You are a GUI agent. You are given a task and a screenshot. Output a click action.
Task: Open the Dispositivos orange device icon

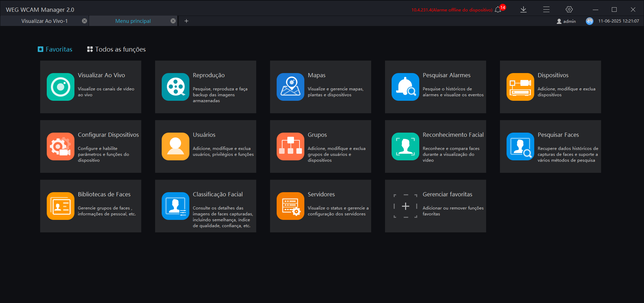(x=520, y=87)
